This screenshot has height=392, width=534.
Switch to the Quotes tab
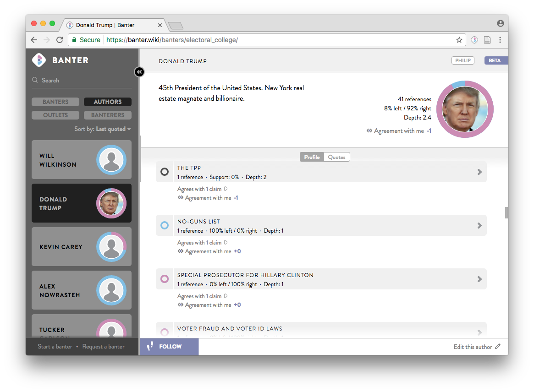337,157
